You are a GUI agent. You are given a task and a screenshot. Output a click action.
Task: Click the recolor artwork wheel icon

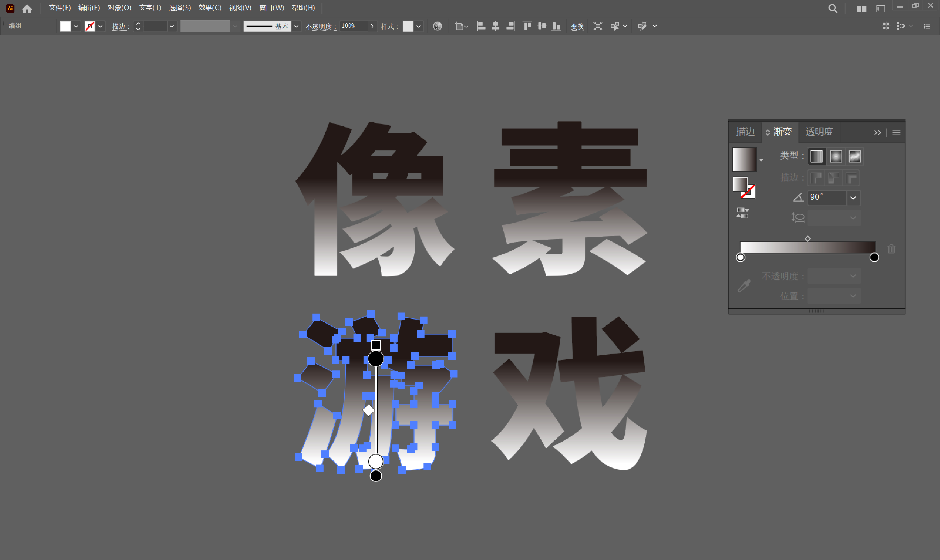point(437,26)
